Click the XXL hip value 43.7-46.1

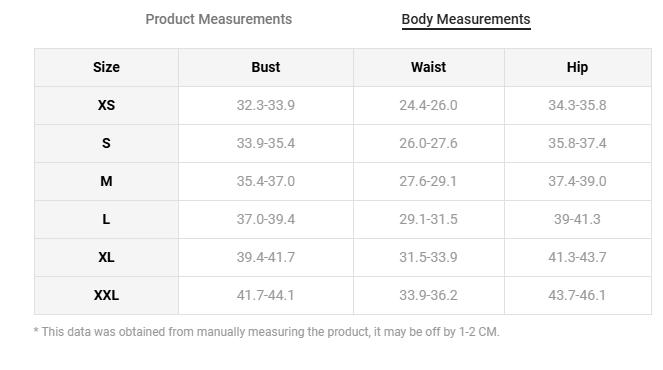point(577,295)
